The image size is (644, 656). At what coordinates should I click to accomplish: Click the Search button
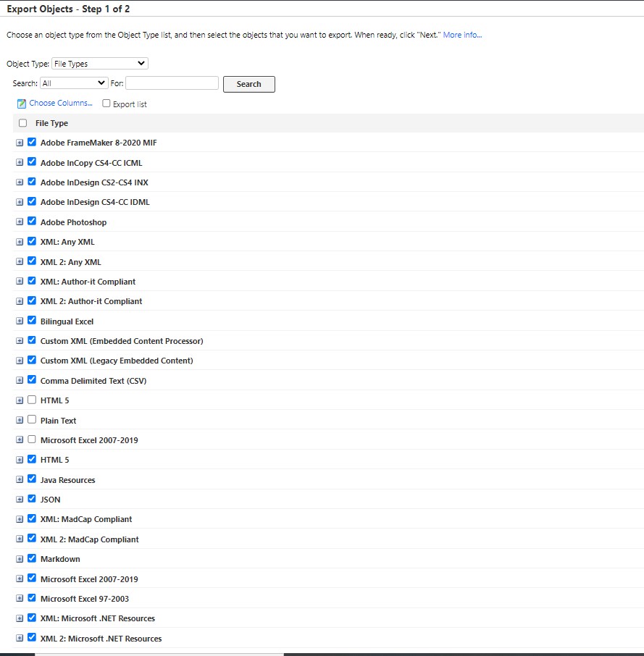(249, 84)
